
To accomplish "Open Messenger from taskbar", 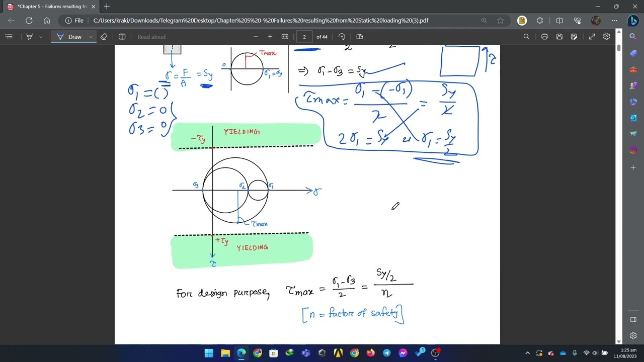I will 403,353.
